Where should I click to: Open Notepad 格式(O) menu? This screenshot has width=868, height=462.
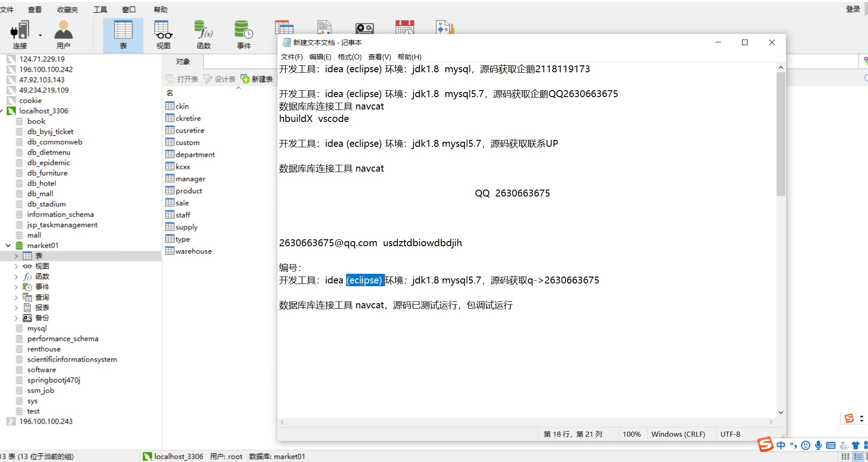349,57
